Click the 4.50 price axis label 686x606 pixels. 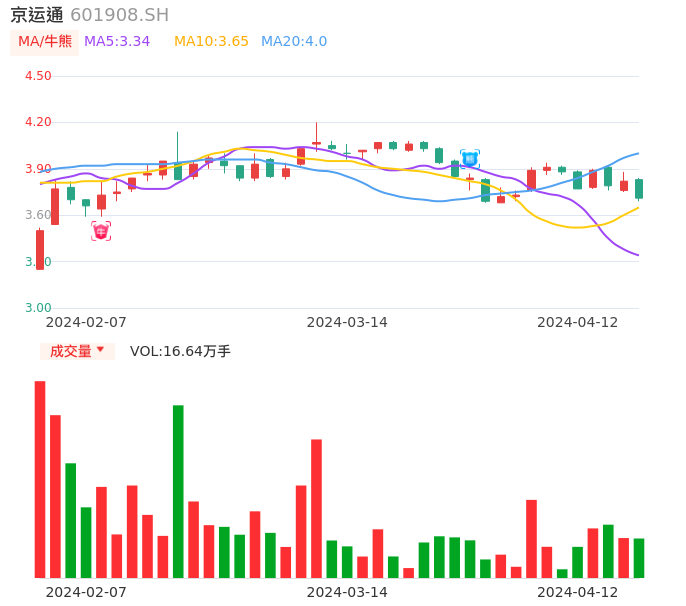coord(38,76)
